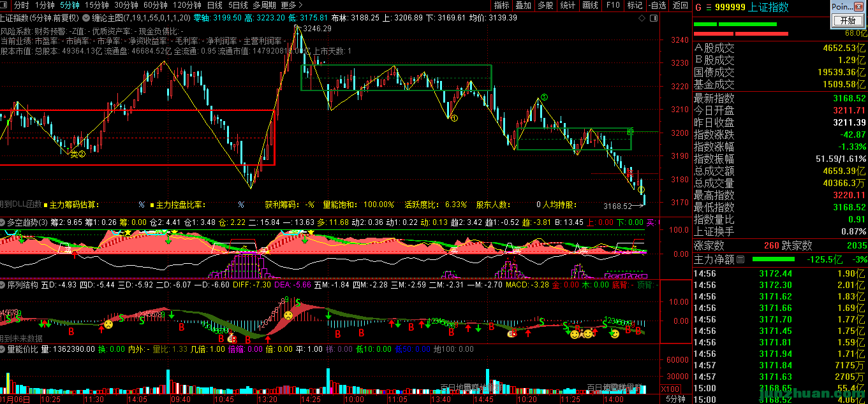Expand 更多 period options

click(x=291, y=5)
